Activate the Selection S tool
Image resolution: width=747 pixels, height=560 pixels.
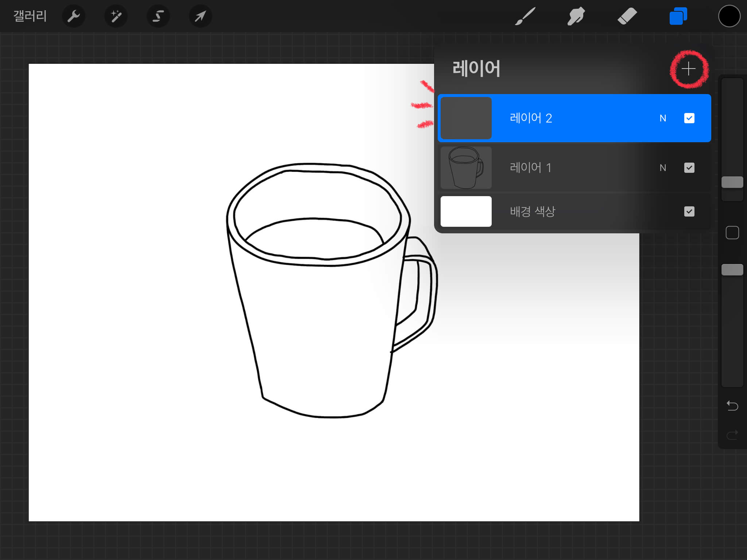click(158, 16)
